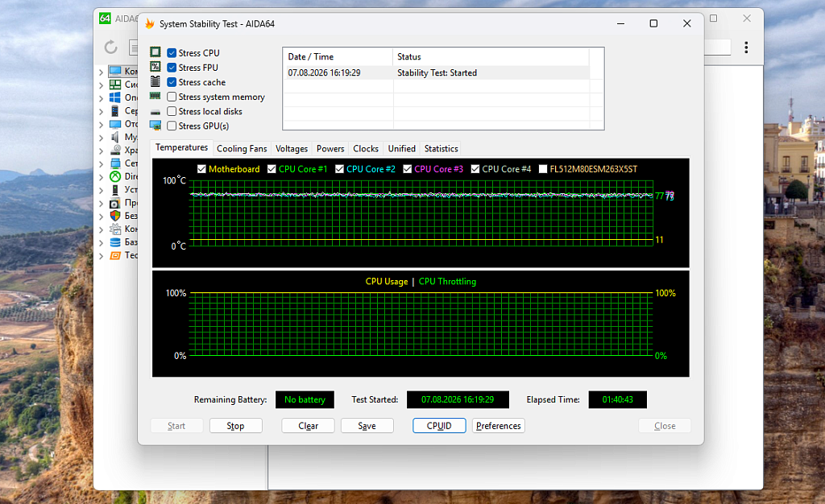This screenshot has height=504, width=825.
Task: Open the Statistics tab
Action: click(x=442, y=149)
